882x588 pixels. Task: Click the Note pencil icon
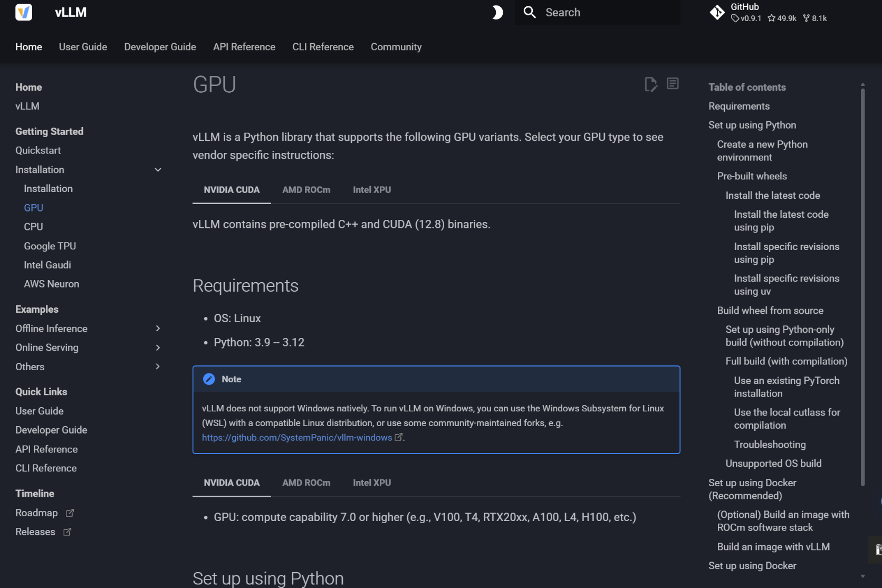[x=209, y=379]
